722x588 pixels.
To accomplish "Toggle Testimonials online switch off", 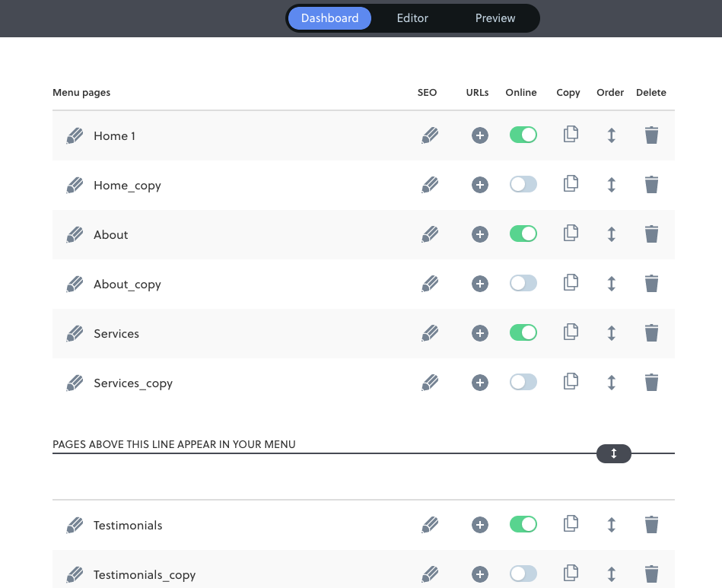I will pos(523,524).
